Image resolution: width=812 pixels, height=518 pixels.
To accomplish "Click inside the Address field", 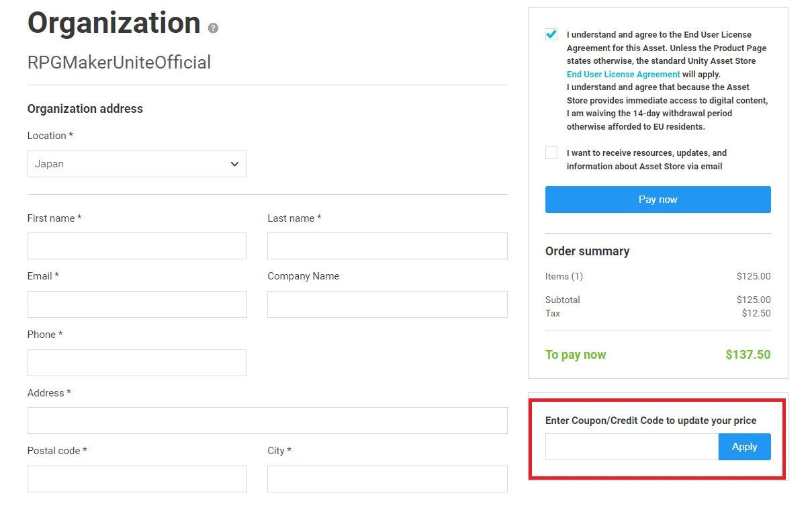I will (x=267, y=421).
